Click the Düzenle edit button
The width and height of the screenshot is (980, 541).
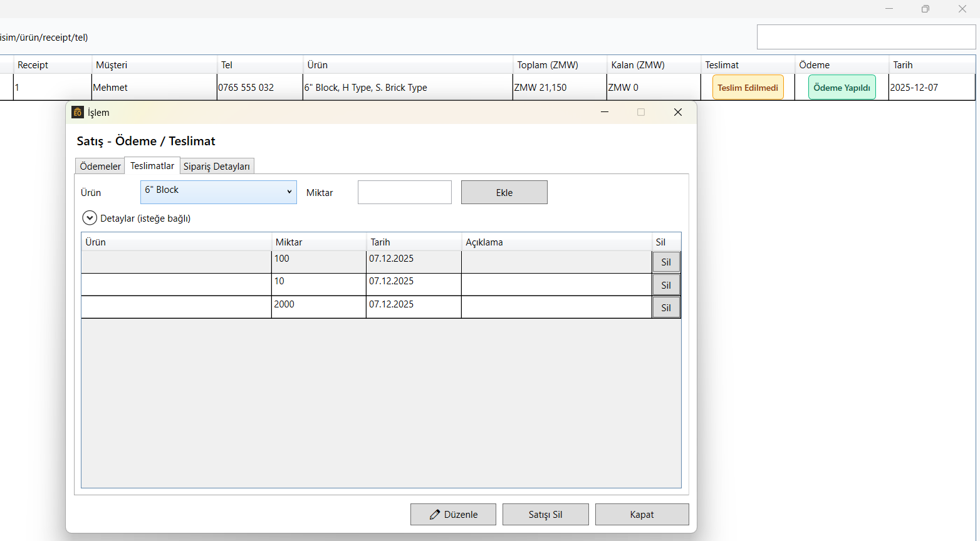pos(453,514)
